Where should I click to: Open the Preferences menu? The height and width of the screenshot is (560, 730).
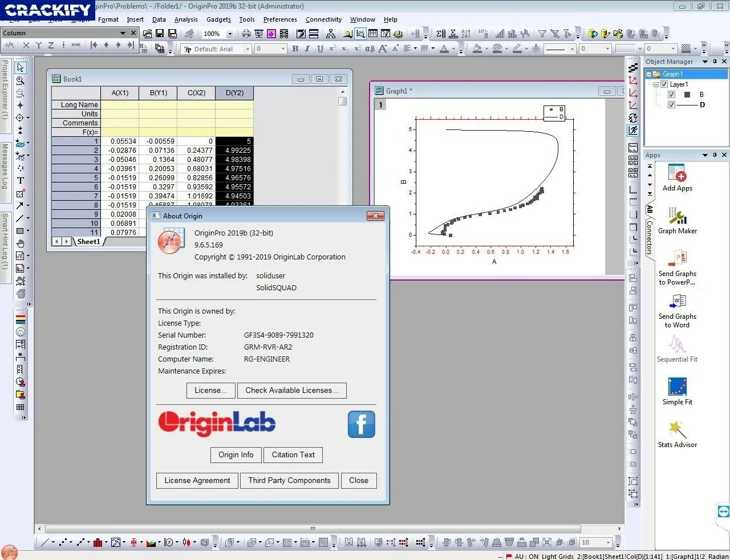coord(280,19)
